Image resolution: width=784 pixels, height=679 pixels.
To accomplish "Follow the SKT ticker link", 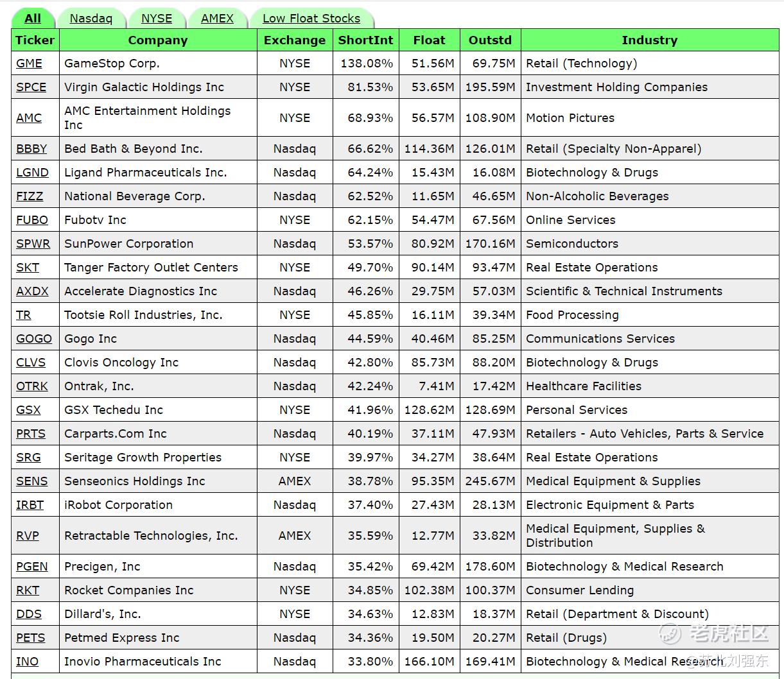I will pos(28,268).
